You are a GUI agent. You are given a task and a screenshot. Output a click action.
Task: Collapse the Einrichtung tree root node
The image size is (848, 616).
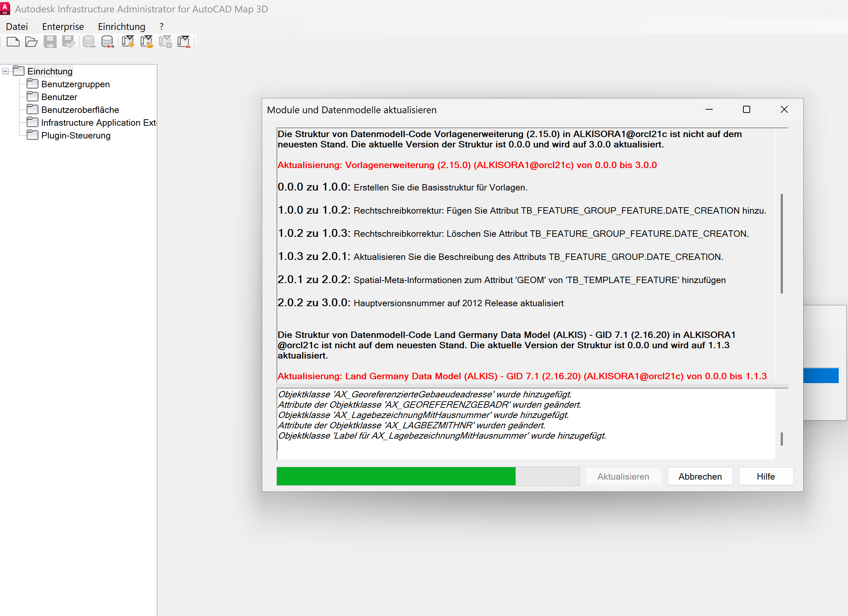[5, 71]
